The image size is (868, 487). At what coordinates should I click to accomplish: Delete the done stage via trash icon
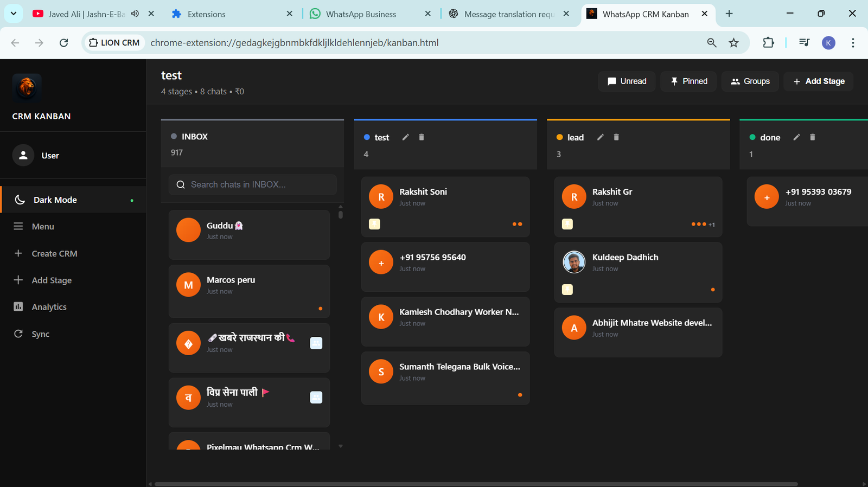pyautogui.click(x=813, y=137)
